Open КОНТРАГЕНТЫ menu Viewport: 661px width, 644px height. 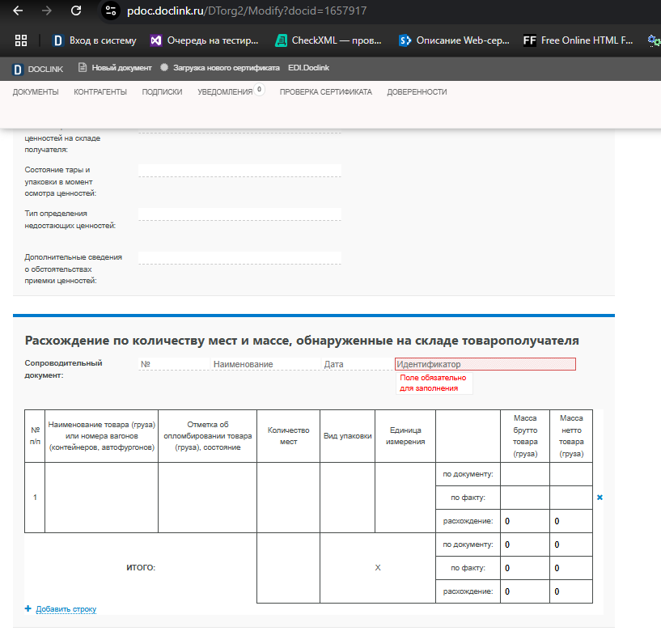click(100, 92)
